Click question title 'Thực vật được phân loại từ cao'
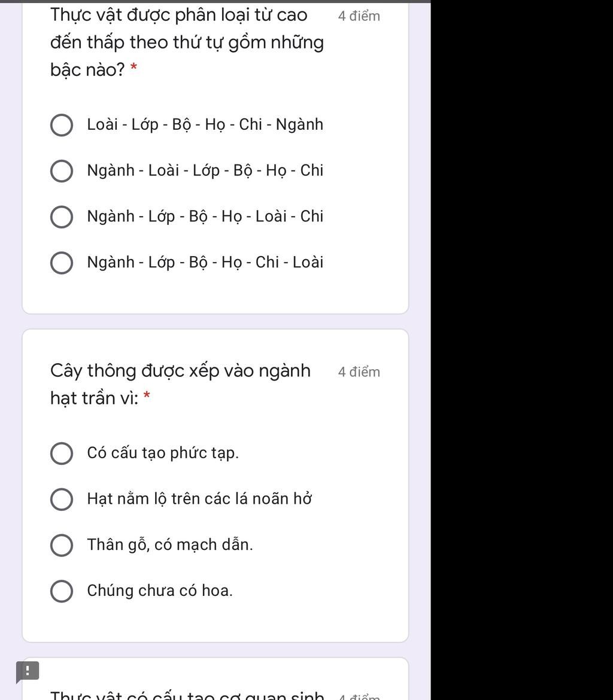 pos(178,16)
